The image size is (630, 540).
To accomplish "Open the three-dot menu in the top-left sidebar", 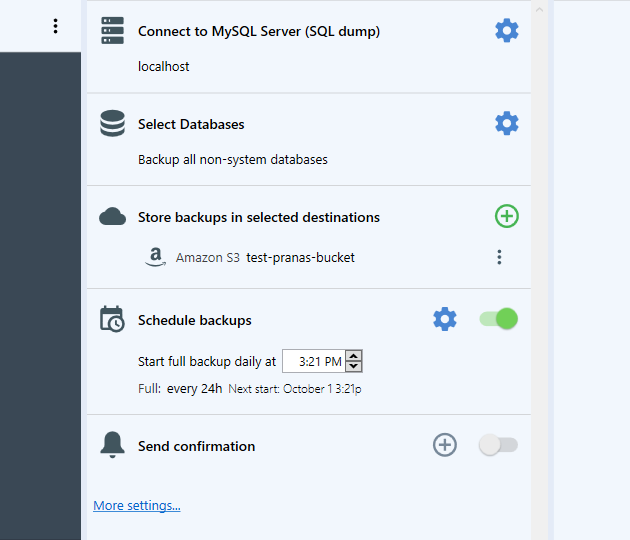I will 55,26.
